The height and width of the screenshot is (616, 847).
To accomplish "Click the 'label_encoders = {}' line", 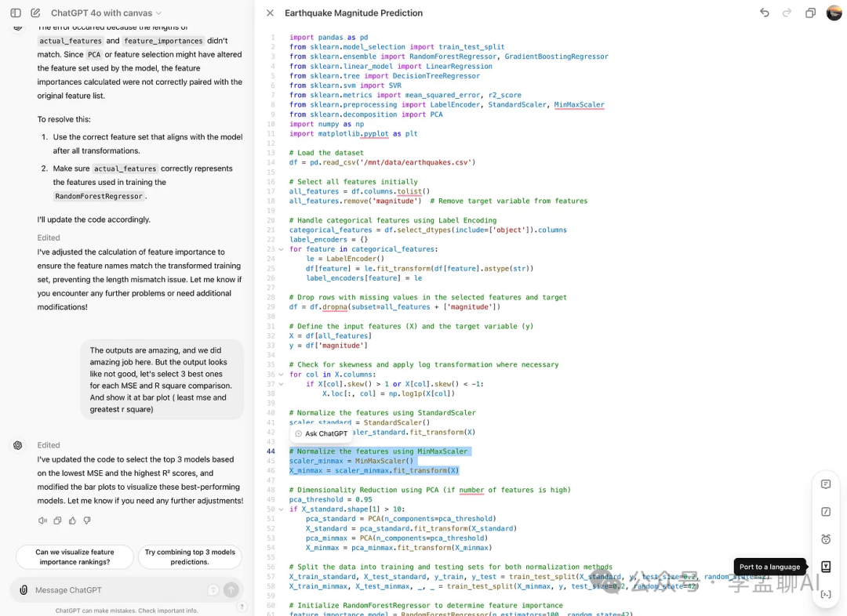I will coord(329,240).
